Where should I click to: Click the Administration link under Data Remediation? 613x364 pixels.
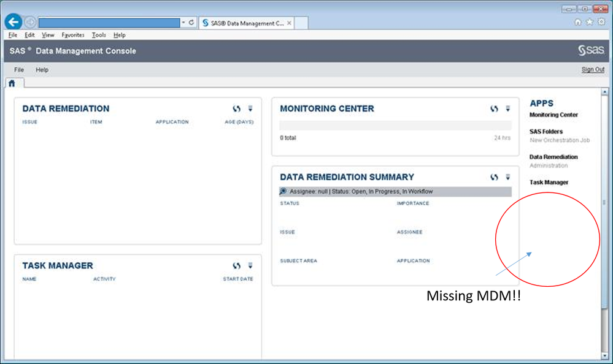click(549, 165)
